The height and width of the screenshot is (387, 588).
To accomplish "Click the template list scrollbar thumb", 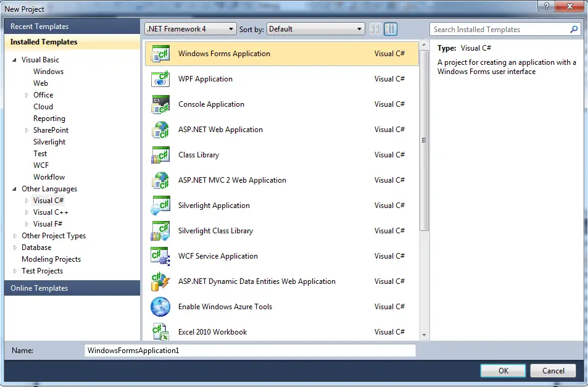I will coord(424,140).
